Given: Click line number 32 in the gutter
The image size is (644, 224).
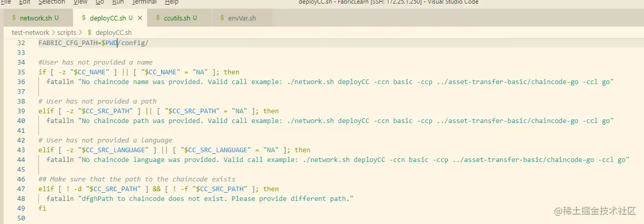Looking at the screenshot, I should pyautogui.click(x=21, y=43).
